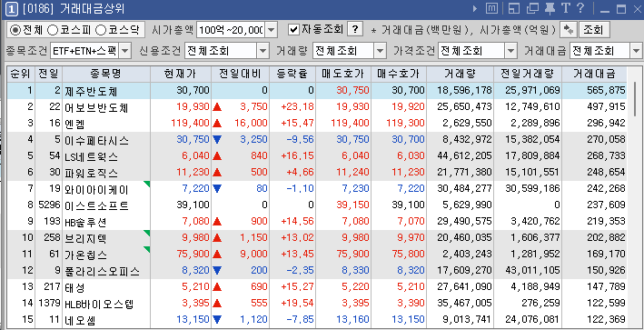Image resolution: width=644 pixels, height=330 pixels.
Task: Select stock 가온칩스
Action: [86, 255]
